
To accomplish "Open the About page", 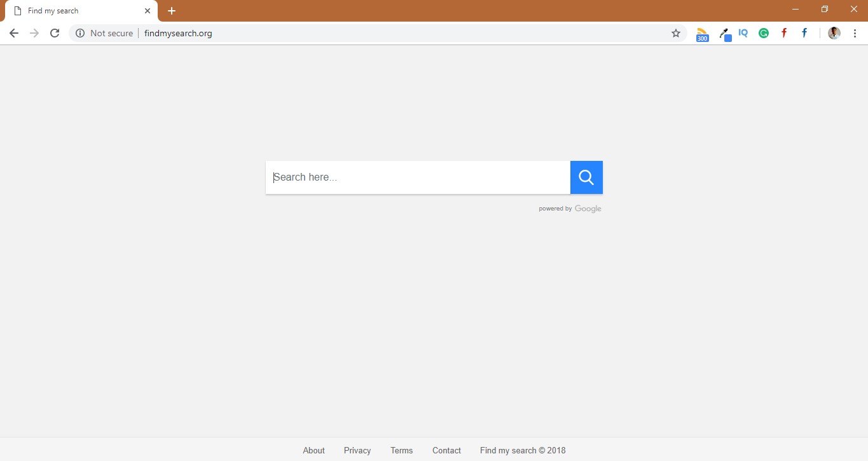I will tap(313, 450).
